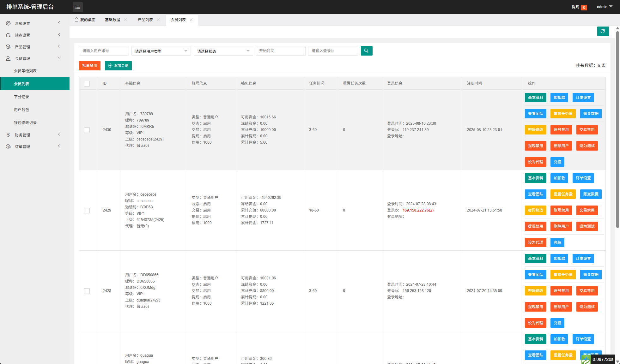Close the 产品列表 tab with its X
This screenshot has height=364, width=620.
(x=158, y=20)
